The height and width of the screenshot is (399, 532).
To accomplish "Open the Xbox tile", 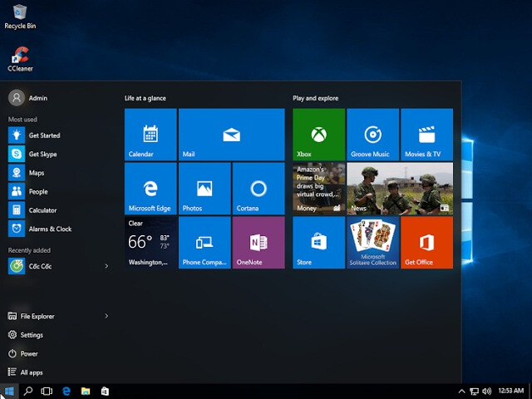I will (x=319, y=135).
